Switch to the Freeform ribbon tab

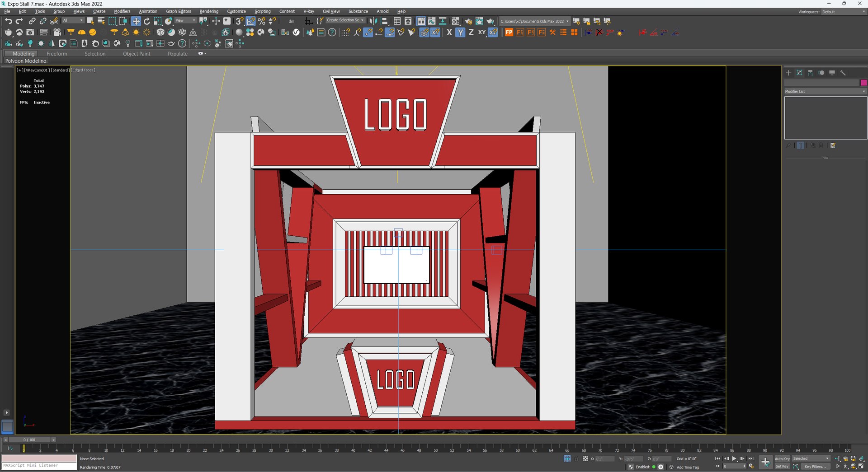pyautogui.click(x=57, y=54)
